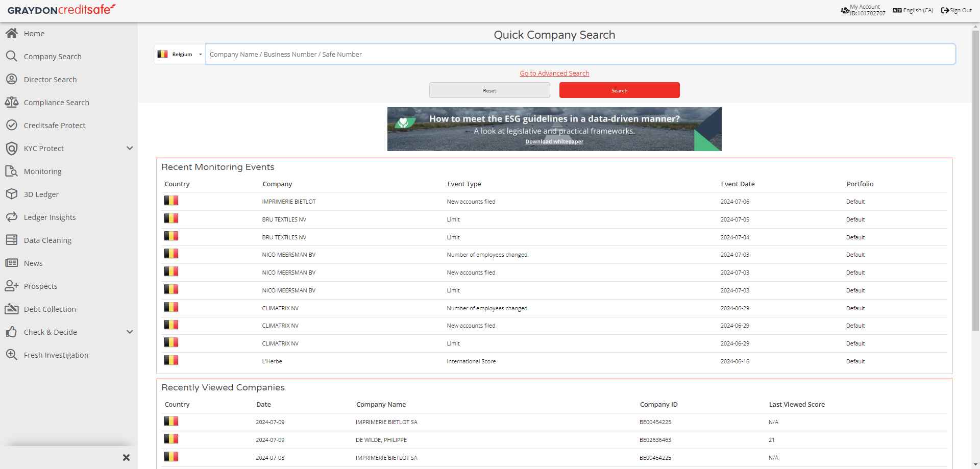Open IMPRIMERIE BIETLOT monitoring event row

coord(554,202)
